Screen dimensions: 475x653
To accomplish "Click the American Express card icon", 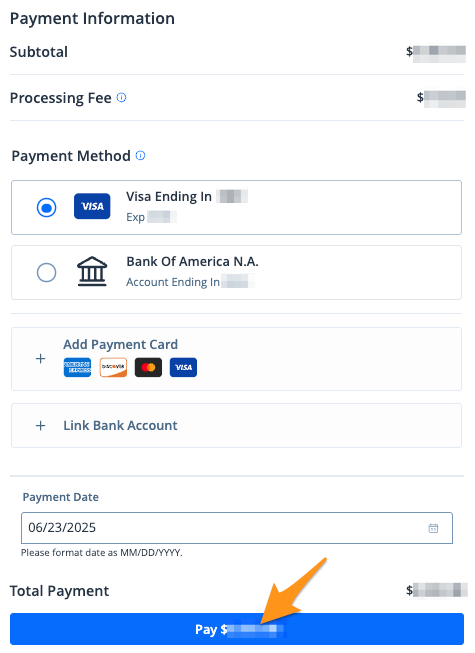I will (77, 367).
